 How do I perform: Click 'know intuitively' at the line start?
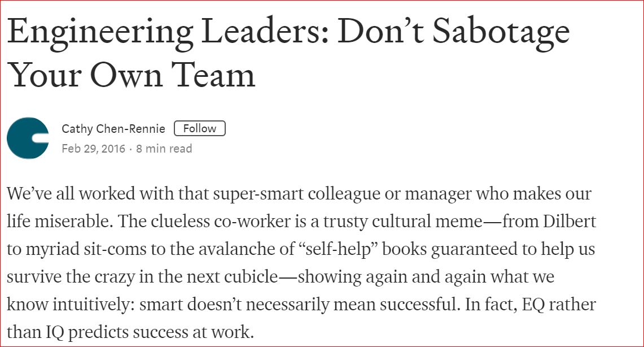pyautogui.click(x=70, y=305)
